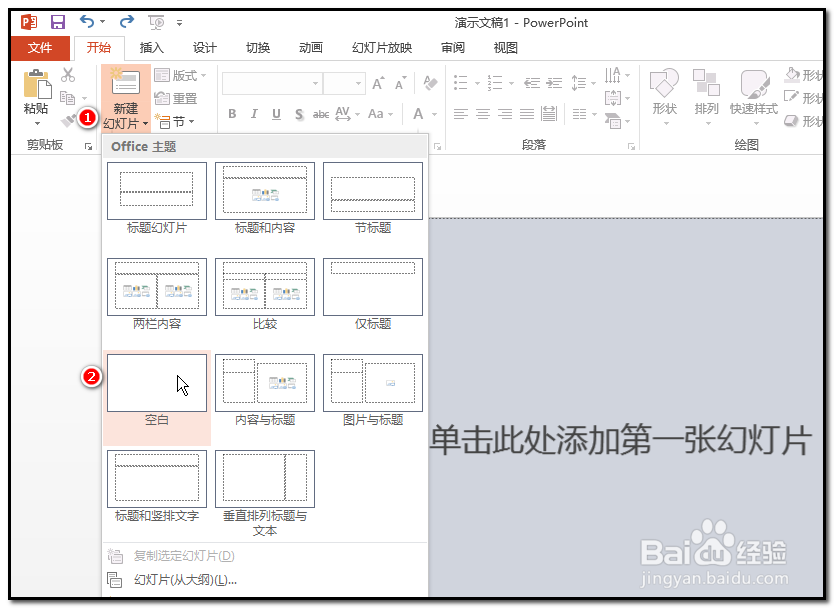The height and width of the screenshot is (608, 834).
Task: Expand the 粘贴 options arrow
Action: pyautogui.click(x=37, y=123)
